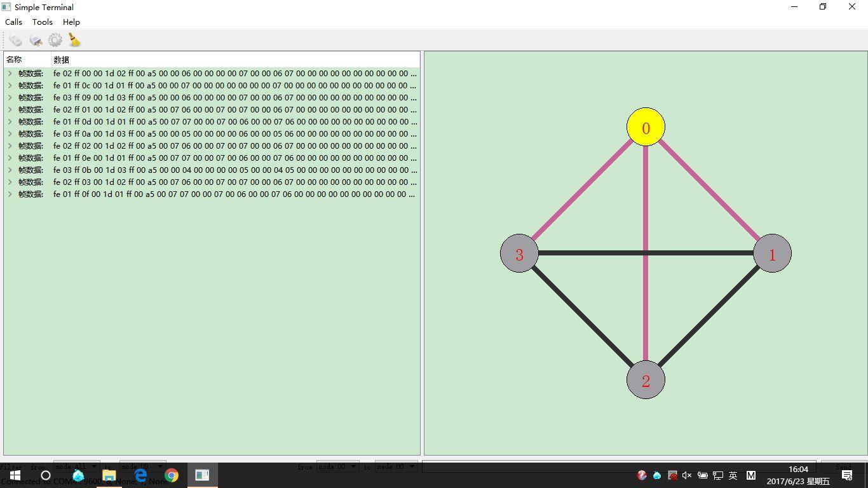Expand the row starting fe 02 ff 01
This screenshot has width=868, height=488.
coord(10,110)
